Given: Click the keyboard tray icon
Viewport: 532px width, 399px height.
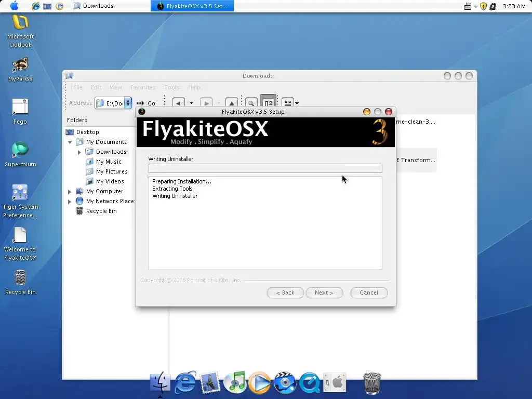Looking at the screenshot, I should tap(467, 6).
